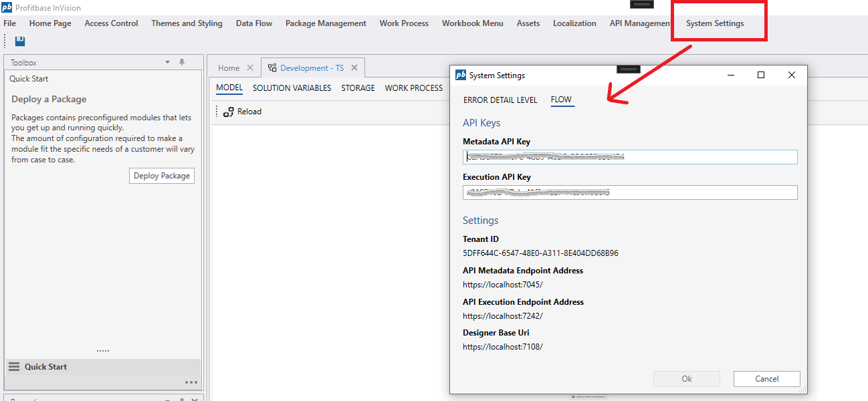868x401 pixels.
Task: Open the File menu
Action: [9, 23]
